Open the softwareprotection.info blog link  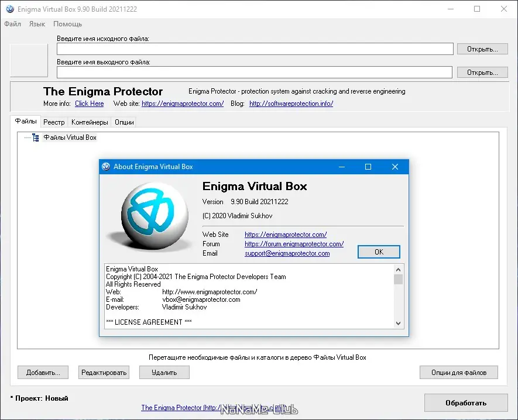click(x=291, y=104)
